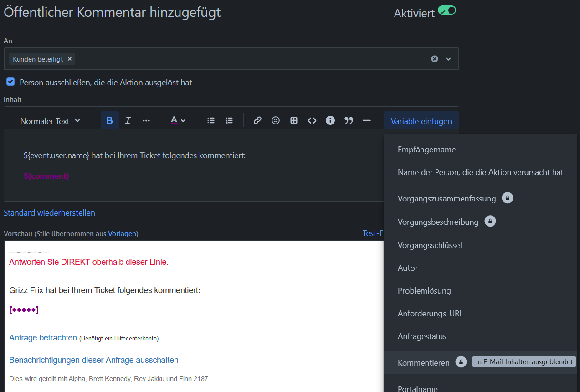Open the 'Normaler Text' style dropdown

pos(50,121)
